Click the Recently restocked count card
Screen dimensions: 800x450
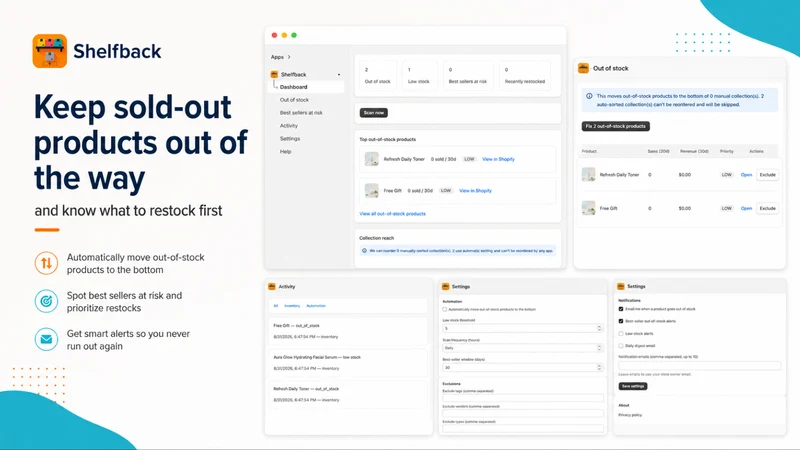pos(525,76)
